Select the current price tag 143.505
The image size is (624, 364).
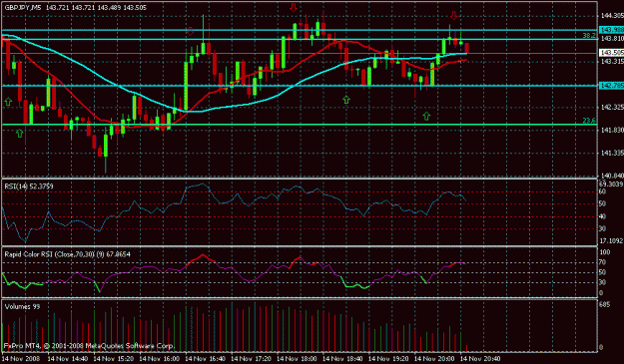click(612, 53)
